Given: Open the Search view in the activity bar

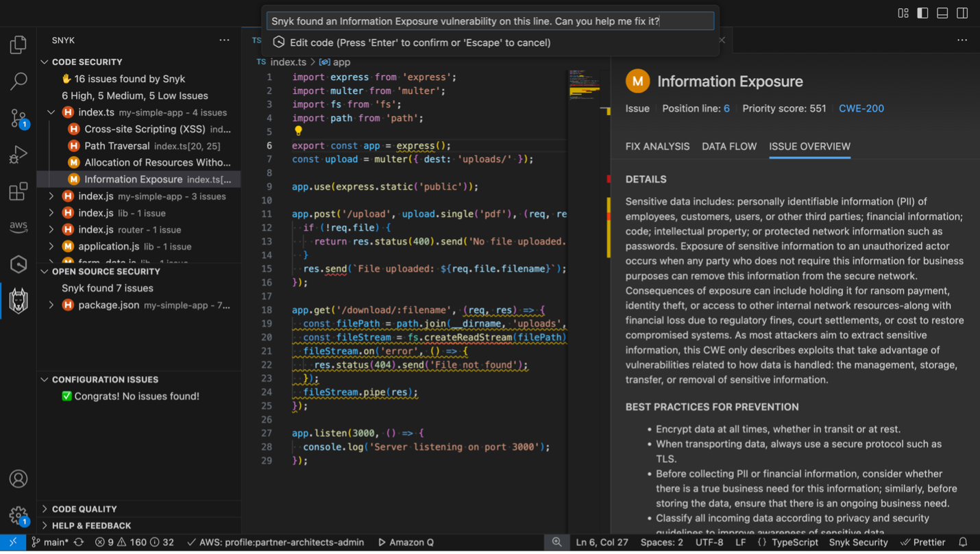Looking at the screenshot, I should tap(19, 81).
